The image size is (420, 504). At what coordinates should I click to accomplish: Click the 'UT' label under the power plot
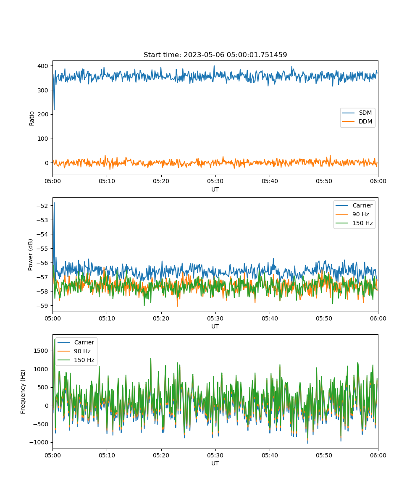[215, 326]
